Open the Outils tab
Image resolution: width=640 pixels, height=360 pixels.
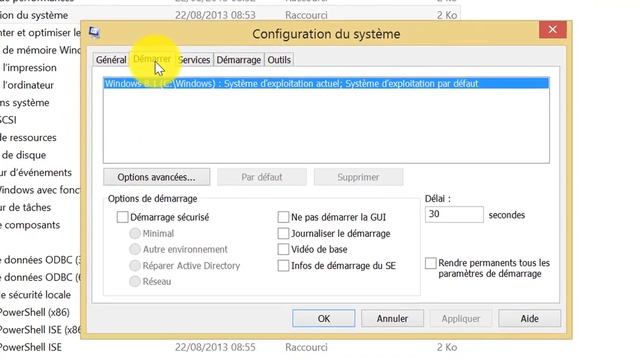pyautogui.click(x=279, y=60)
